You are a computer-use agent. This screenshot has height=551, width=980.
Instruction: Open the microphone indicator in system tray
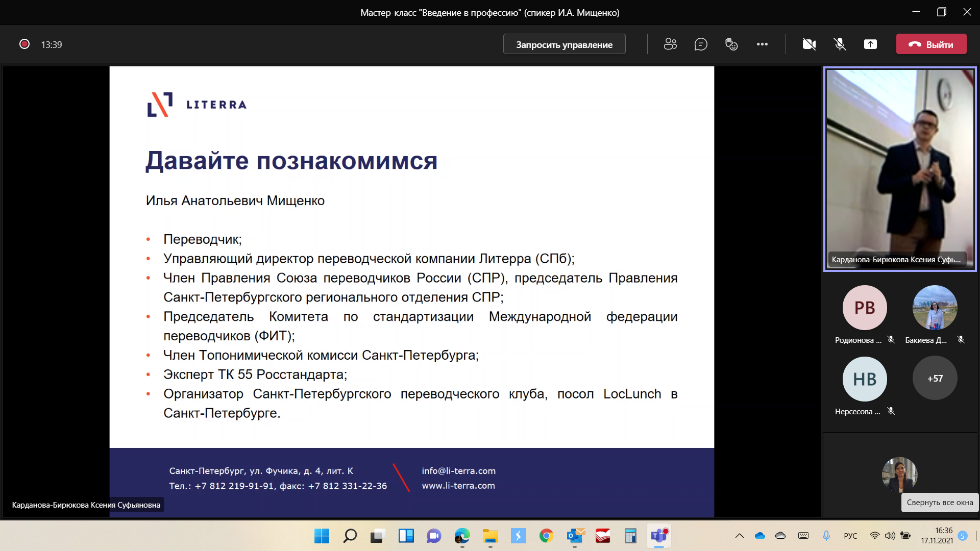(x=826, y=536)
